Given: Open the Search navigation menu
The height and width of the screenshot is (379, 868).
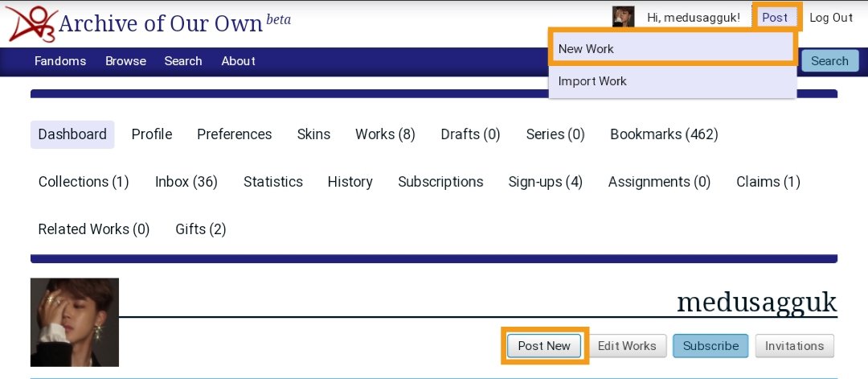Looking at the screenshot, I should (x=183, y=61).
